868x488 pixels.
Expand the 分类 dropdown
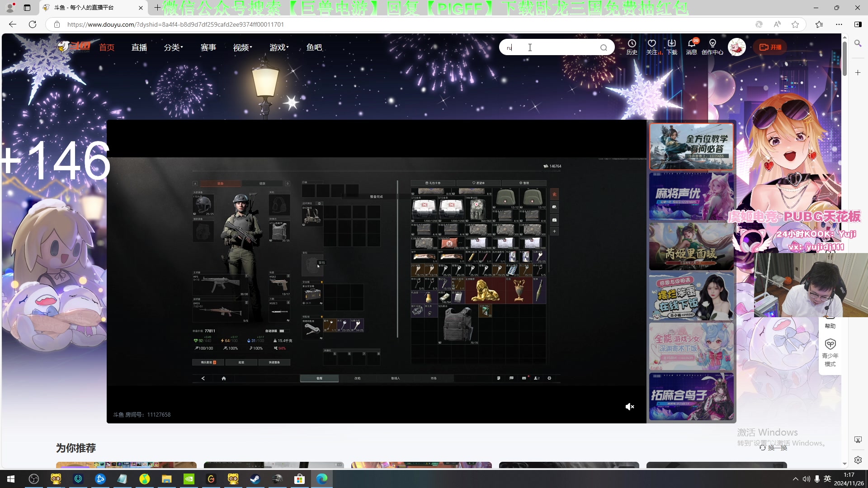[x=174, y=47]
